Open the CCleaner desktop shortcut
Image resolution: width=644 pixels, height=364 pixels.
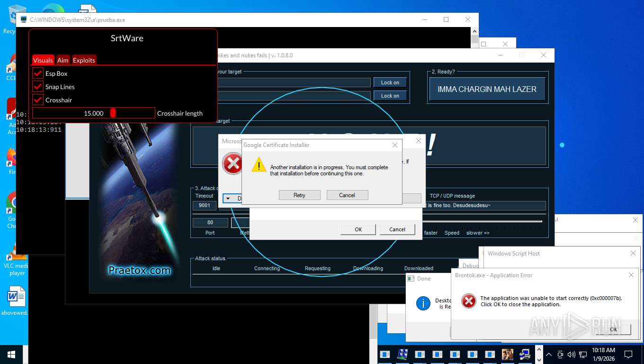[x=11, y=66]
